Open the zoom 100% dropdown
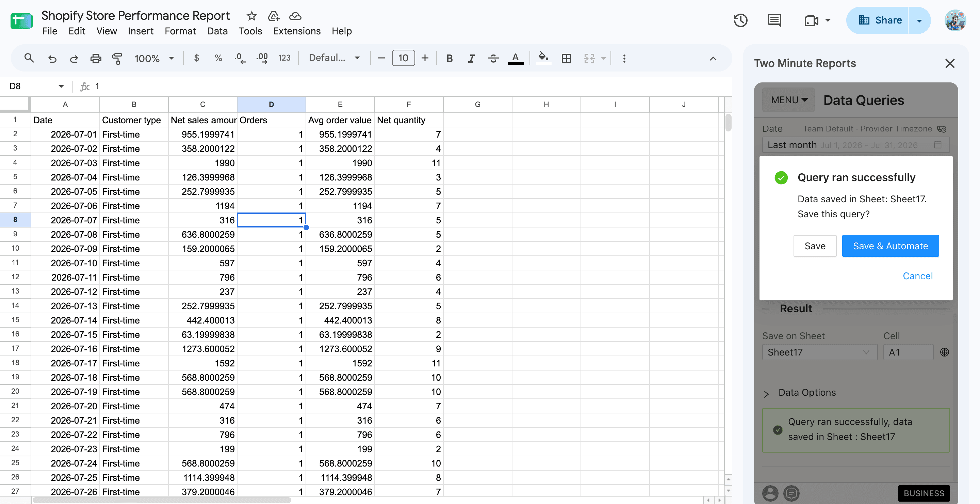The image size is (980, 504). [154, 58]
